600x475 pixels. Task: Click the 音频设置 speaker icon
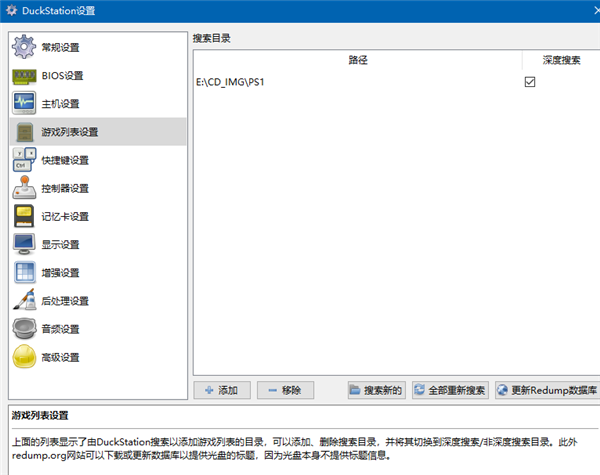pyautogui.click(x=25, y=329)
